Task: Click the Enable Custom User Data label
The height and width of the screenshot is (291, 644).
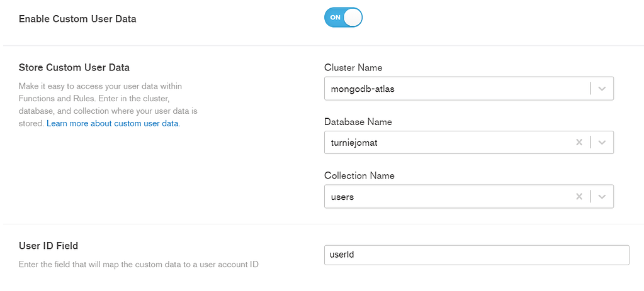Action: click(77, 19)
